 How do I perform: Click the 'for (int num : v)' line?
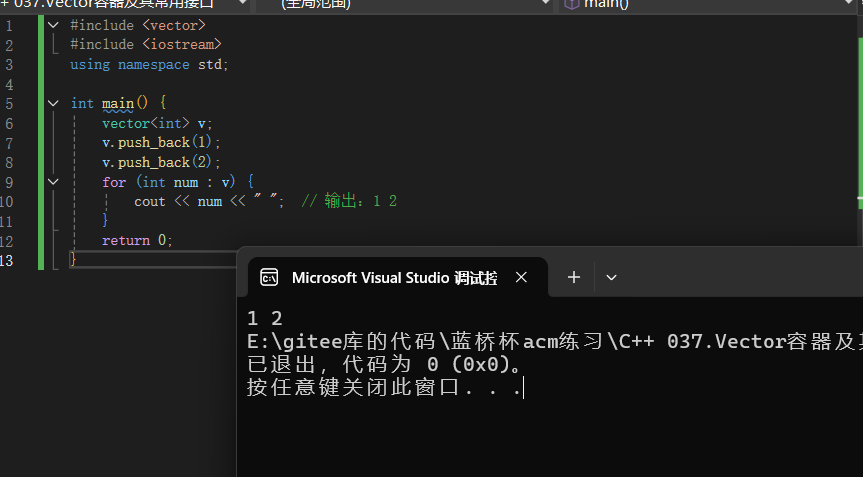178,182
